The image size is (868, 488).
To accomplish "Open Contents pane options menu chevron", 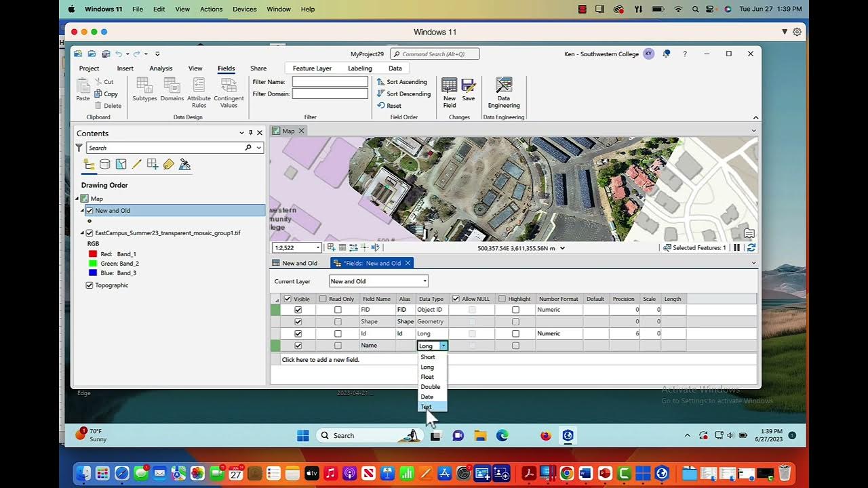I will [x=241, y=133].
